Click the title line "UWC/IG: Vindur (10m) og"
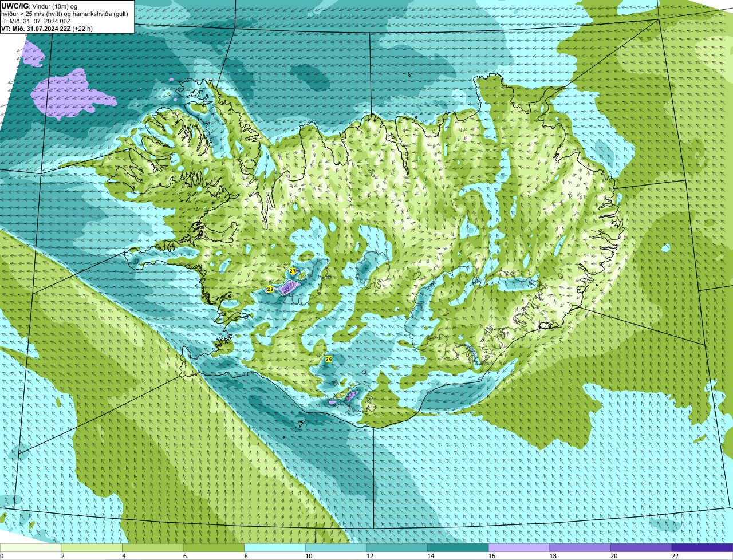This screenshot has height=560, width=733. coord(40,6)
